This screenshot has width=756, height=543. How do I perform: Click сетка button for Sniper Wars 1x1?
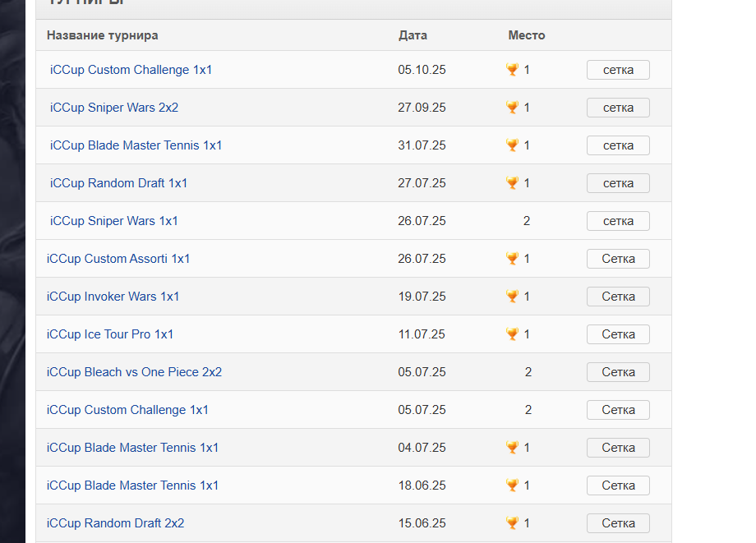click(618, 221)
